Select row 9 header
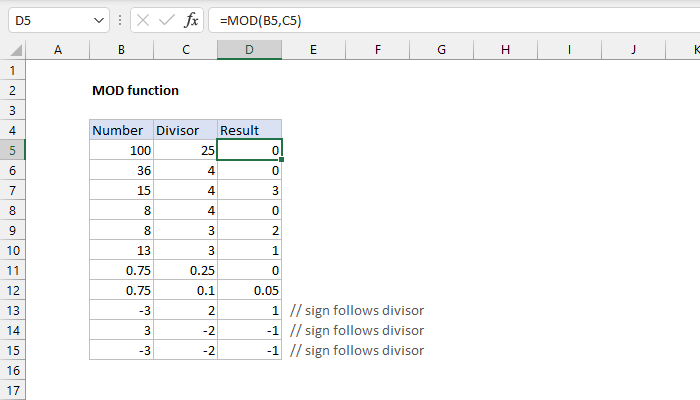Screen dimensions: 700x400 click(x=12, y=230)
